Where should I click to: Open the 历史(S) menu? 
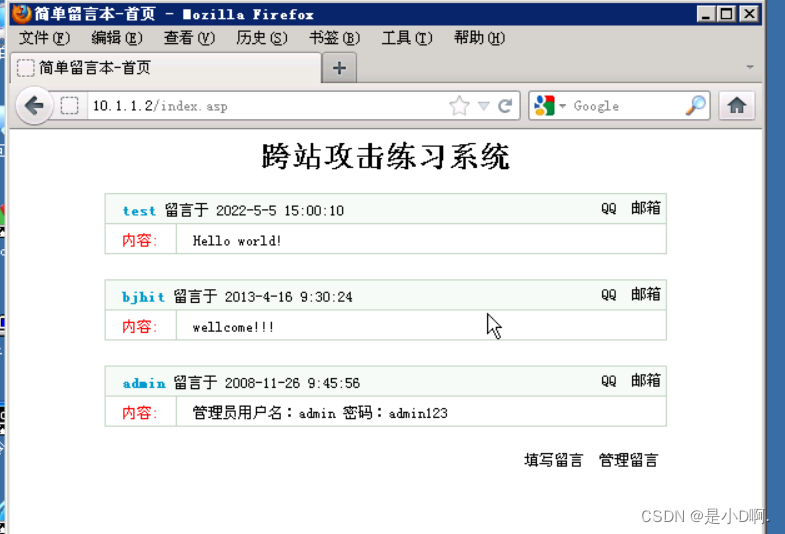[x=262, y=38]
